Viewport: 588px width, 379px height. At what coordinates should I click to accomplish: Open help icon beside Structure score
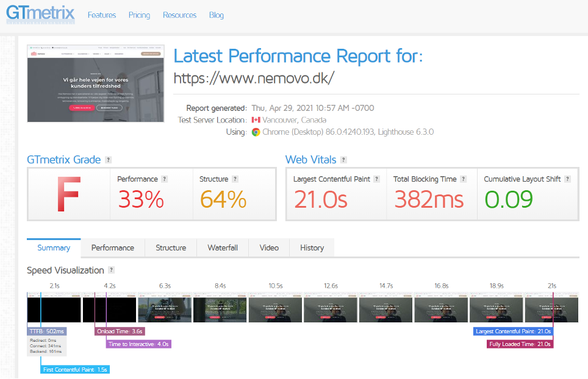coord(235,179)
